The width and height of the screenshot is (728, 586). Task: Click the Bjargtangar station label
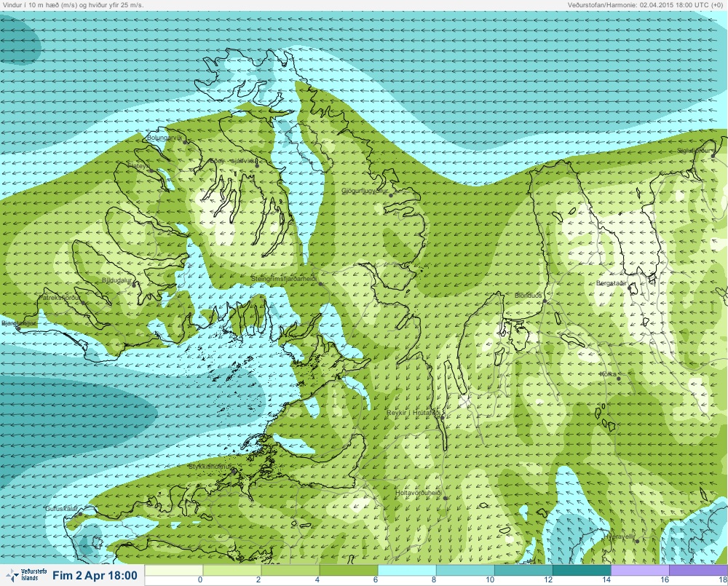(x=18, y=323)
